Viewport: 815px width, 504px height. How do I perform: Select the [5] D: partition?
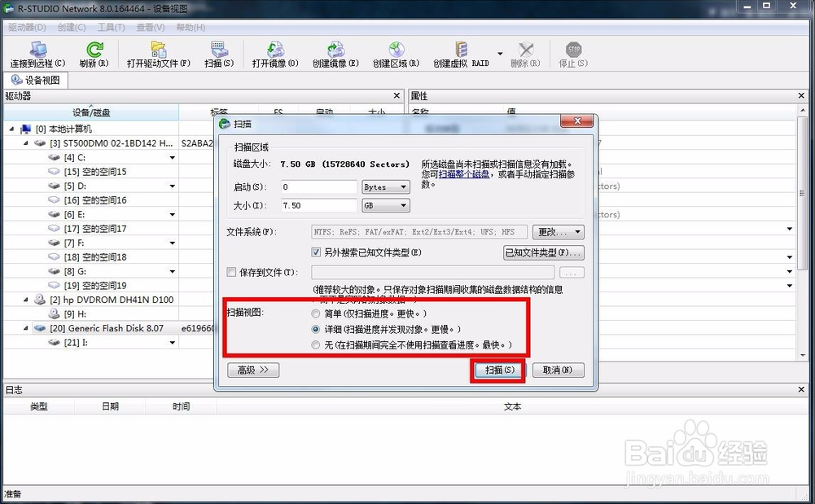click(x=74, y=186)
